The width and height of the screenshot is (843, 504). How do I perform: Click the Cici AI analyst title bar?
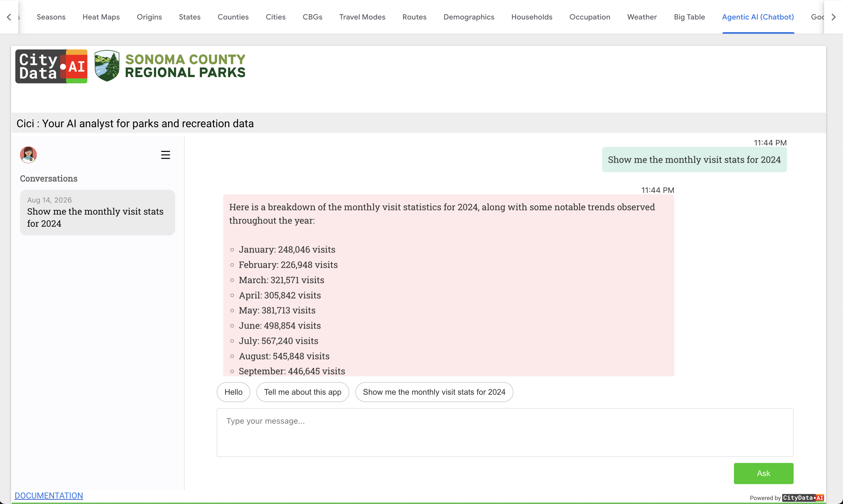(x=418, y=123)
